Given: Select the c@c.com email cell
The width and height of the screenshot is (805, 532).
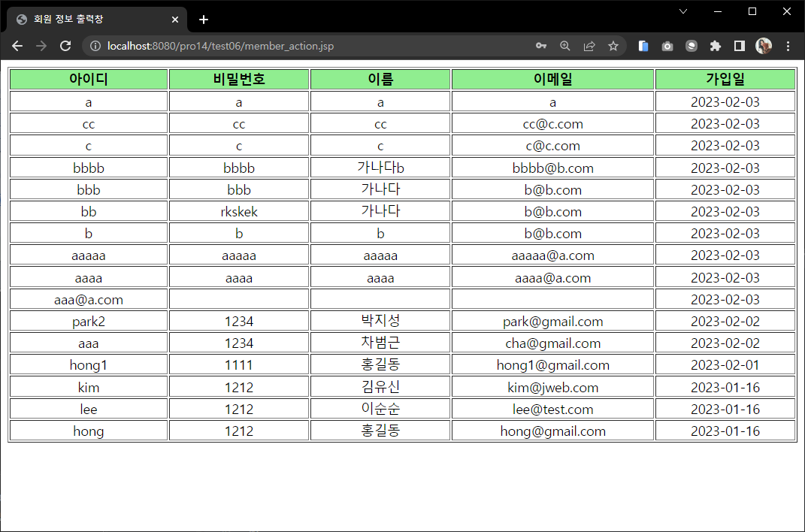Looking at the screenshot, I should [x=553, y=146].
